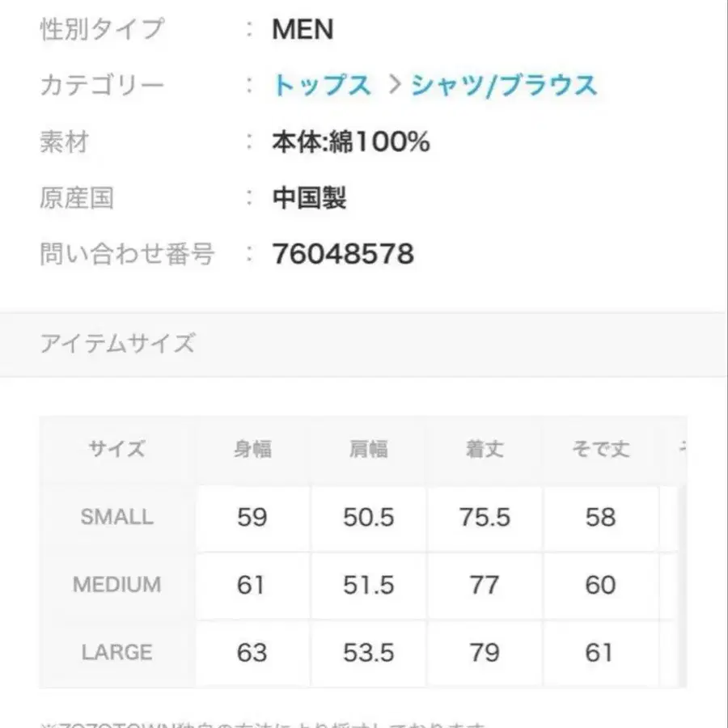Select the サイズ column header
This screenshot has height=728, width=728.
[x=117, y=449]
